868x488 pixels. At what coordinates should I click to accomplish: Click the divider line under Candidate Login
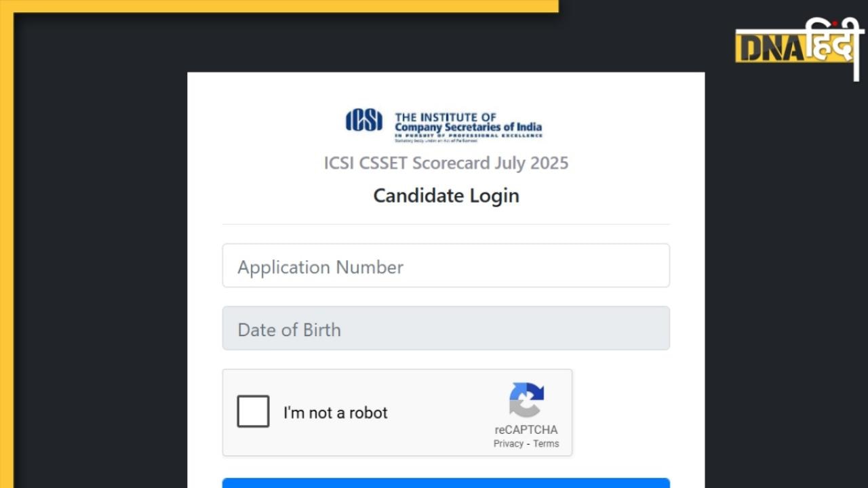pos(446,224)
